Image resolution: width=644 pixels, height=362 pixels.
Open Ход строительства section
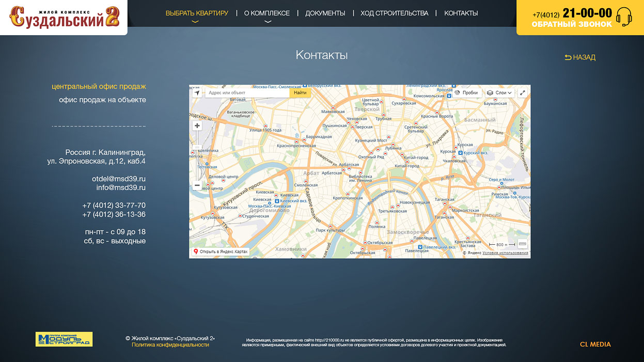(395, 13)
